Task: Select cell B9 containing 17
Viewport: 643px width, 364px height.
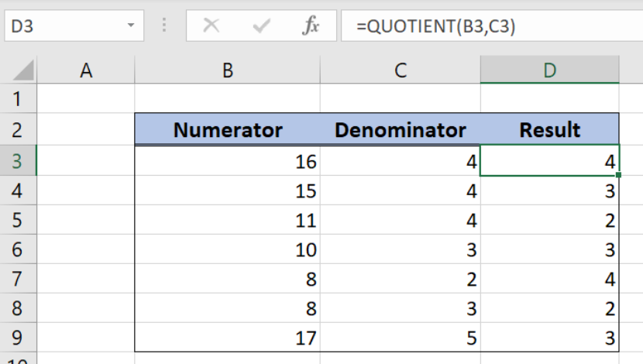Action: (228, 338)
